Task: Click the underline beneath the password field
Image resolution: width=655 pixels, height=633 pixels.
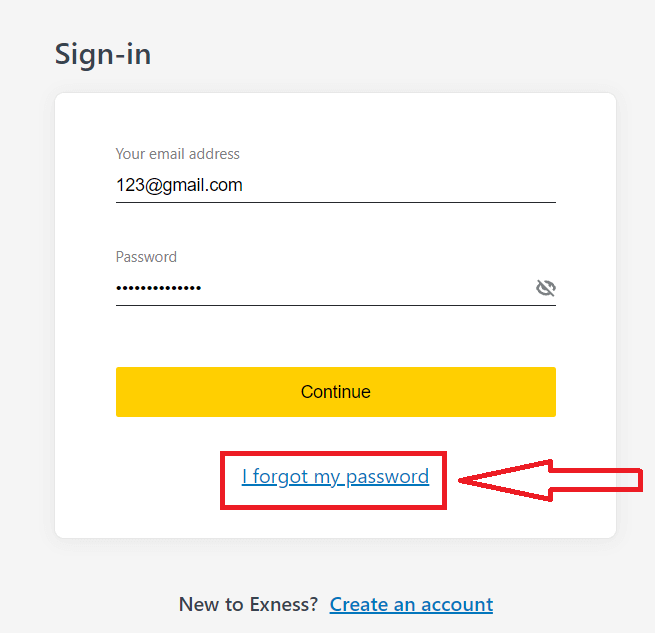Action: pyautogui.click(x=335, y=305)
